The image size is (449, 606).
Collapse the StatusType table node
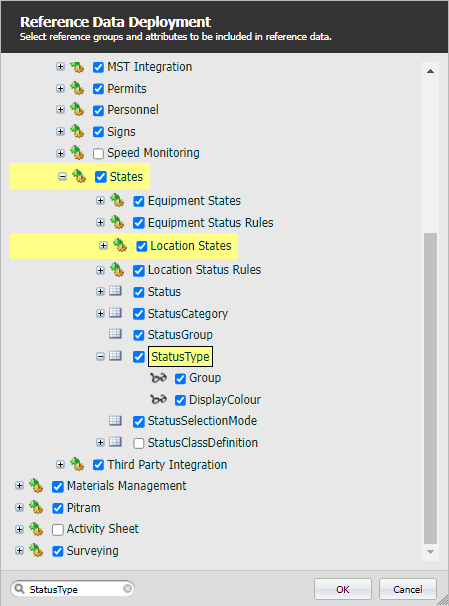point(100,356)
